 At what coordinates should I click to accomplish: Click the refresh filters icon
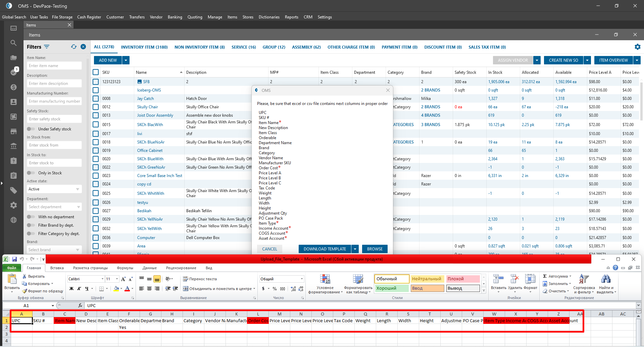pyautogui.click(x=74, y=47)
